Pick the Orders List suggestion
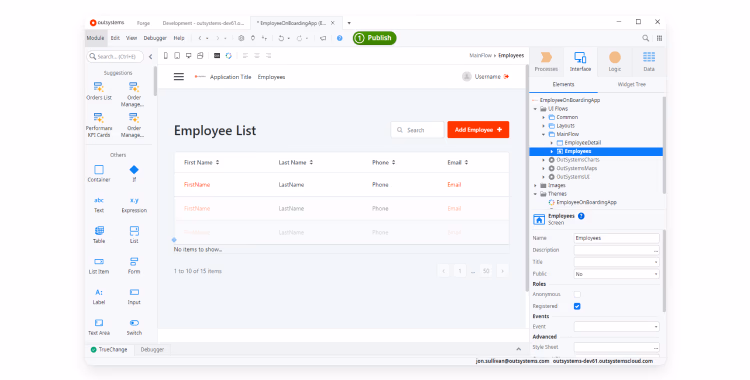This screenshot has height=380, width=750. [99, 91]
